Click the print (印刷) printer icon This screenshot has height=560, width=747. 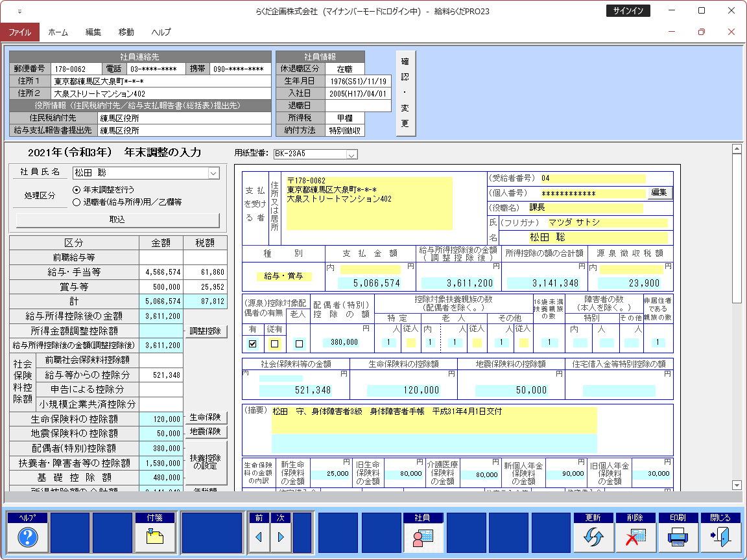click(x=678, y=537)
